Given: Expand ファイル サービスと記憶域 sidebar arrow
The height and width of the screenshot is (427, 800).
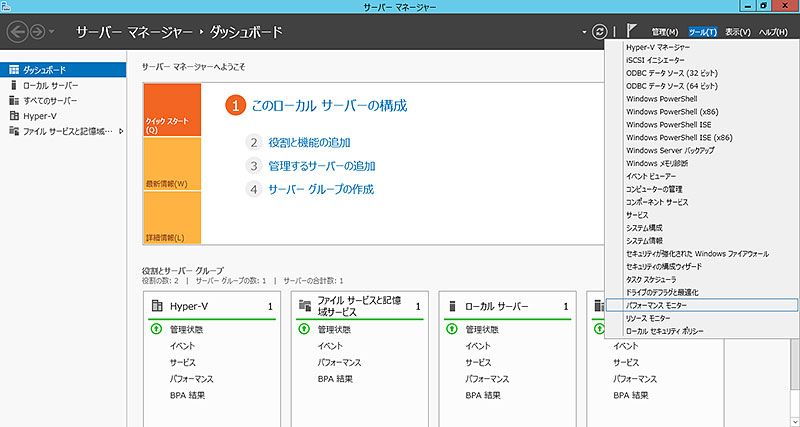Looking at the screenshot, I should [x=119, y=130].
